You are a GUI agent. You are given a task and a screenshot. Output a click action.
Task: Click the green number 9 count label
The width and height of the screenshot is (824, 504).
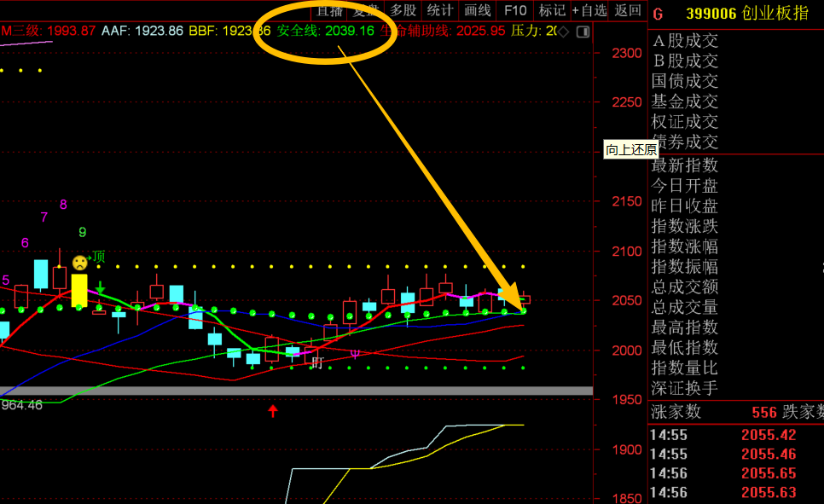coord(83,232)
